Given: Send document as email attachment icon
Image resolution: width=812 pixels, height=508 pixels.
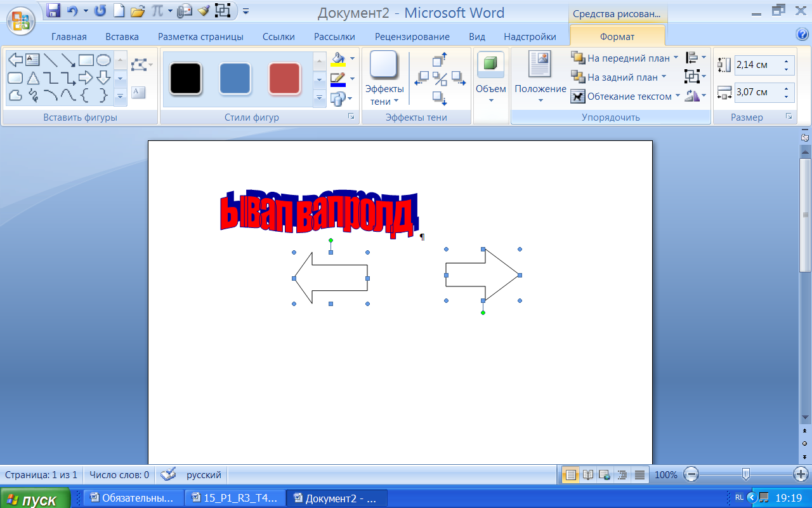Looking at the screenshot, I should pos(185,11).
